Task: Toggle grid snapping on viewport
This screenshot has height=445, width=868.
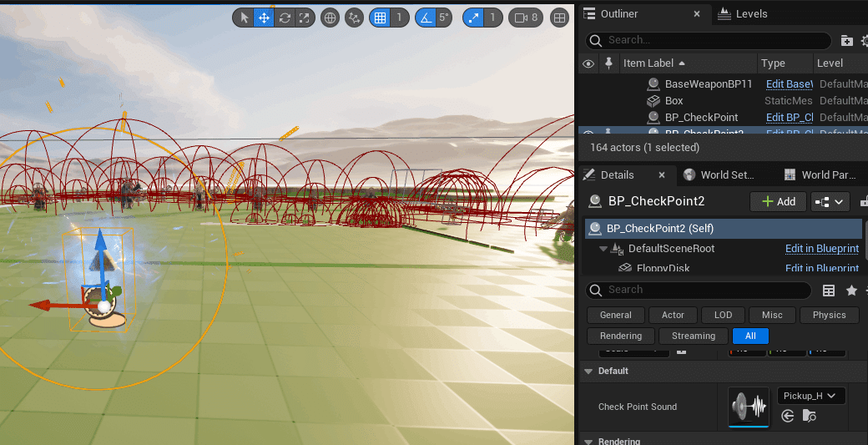Action: tap(380, 18)
